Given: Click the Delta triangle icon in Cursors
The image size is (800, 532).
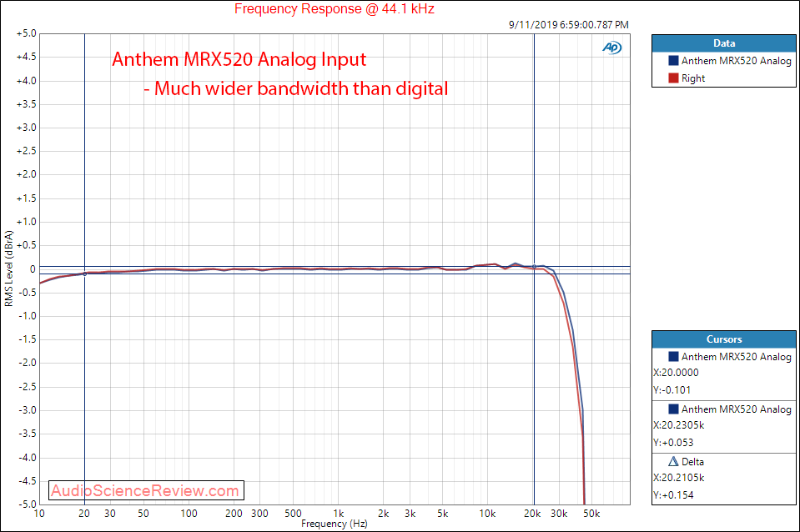Looking at the screenshot, I should click(x=673, y=462).
